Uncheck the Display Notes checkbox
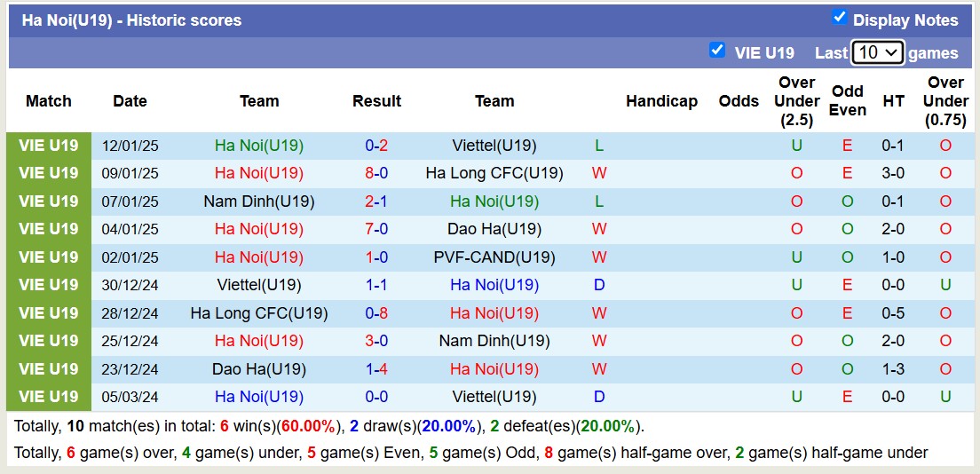Viewport: 980px width, 474px height. 839,17
